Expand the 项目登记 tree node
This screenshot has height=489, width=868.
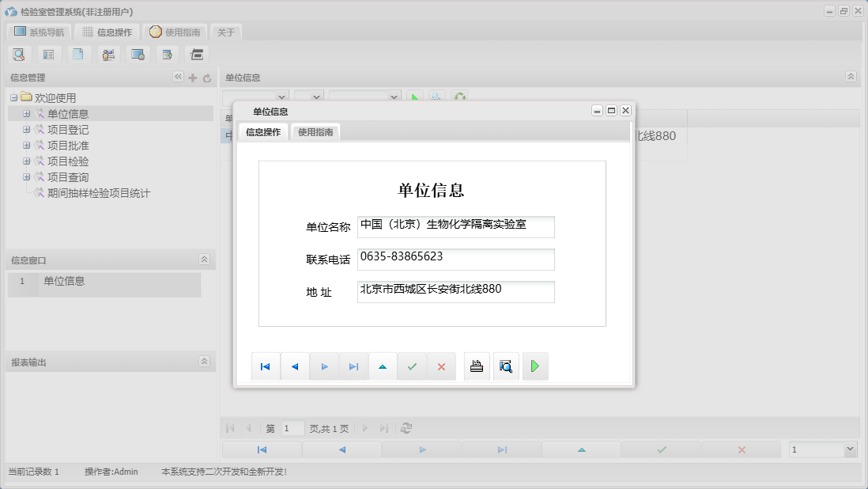point(27,129)
